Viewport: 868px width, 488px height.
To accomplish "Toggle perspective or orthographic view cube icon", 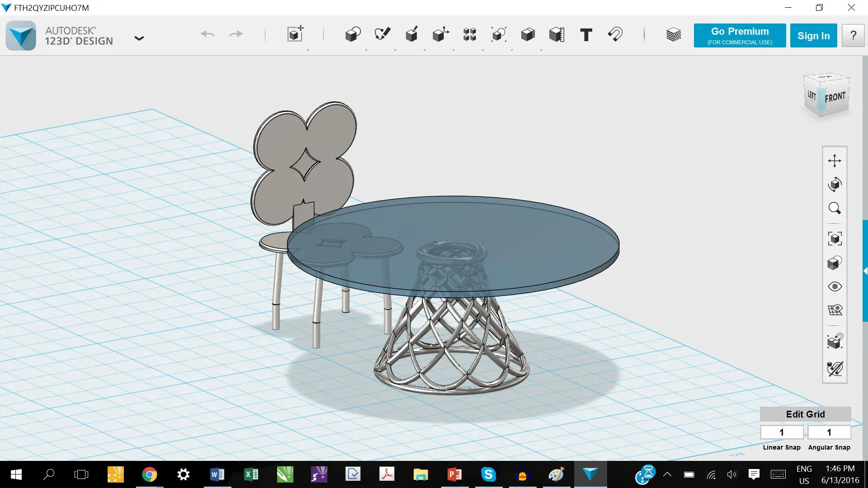I will coord(835,263).
